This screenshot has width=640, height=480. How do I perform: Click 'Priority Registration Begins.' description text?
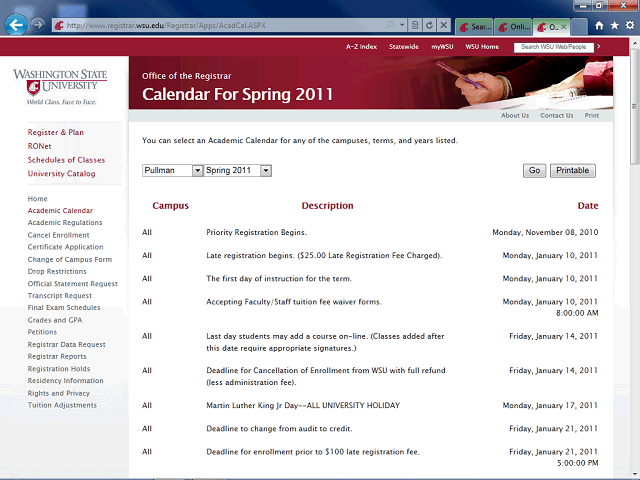coord(256,232)
